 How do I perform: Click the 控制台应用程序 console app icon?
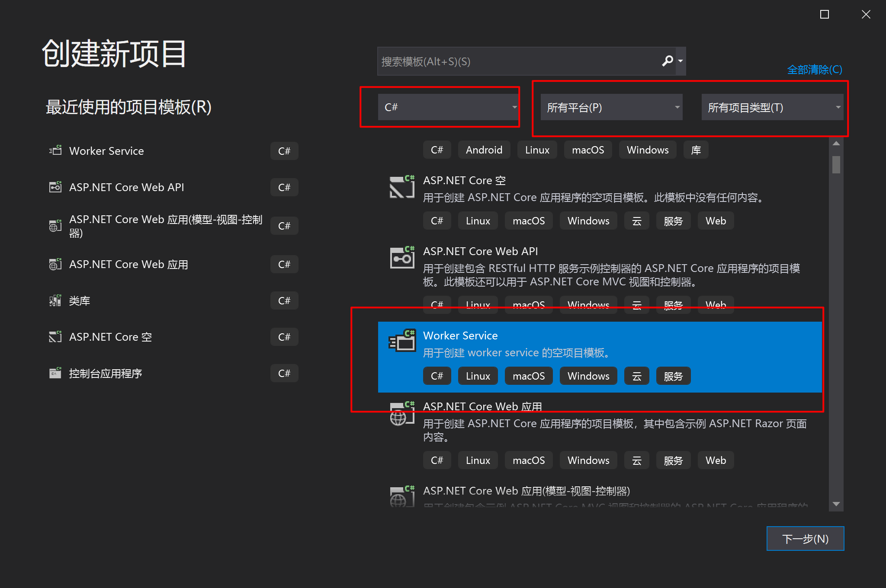[55, 373]
